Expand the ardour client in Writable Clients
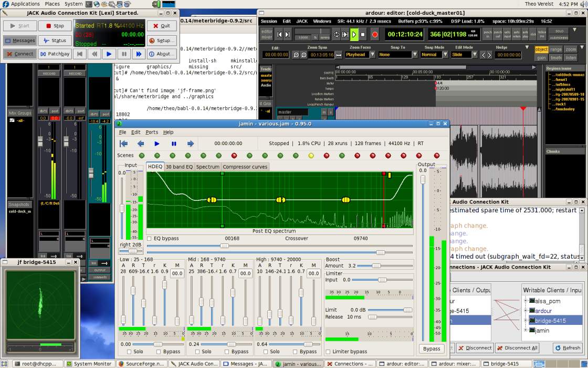 (x=526, y=311)
